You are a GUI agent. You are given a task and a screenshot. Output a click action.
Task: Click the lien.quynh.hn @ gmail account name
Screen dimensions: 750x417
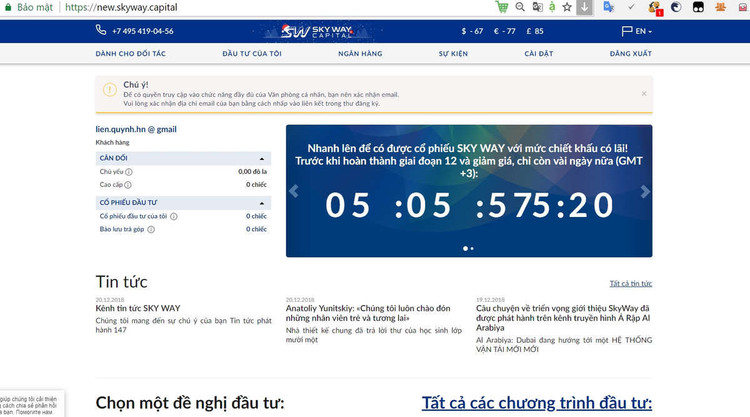(136, 129)
